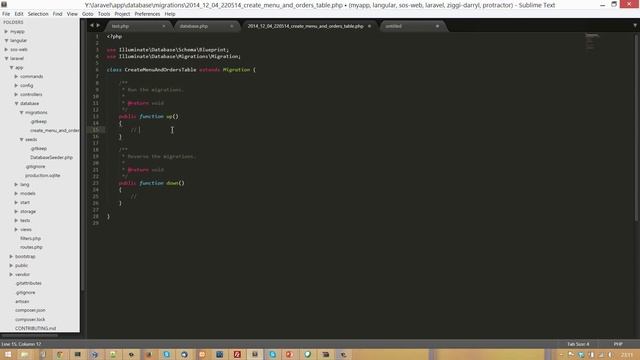640x360 pixels.
Task: Expand the public folder
Action: pos(11,265)
